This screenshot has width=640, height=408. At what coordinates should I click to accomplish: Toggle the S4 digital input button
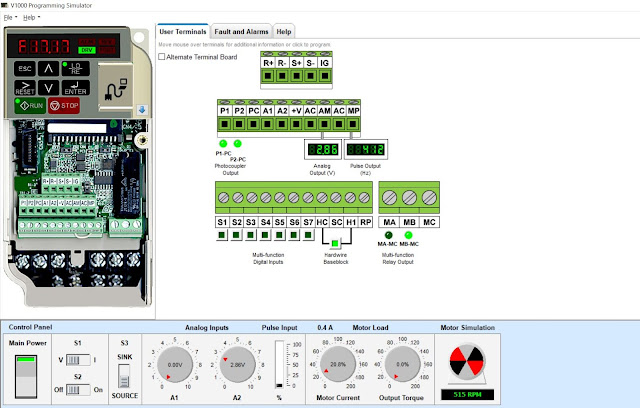point(265,235)
